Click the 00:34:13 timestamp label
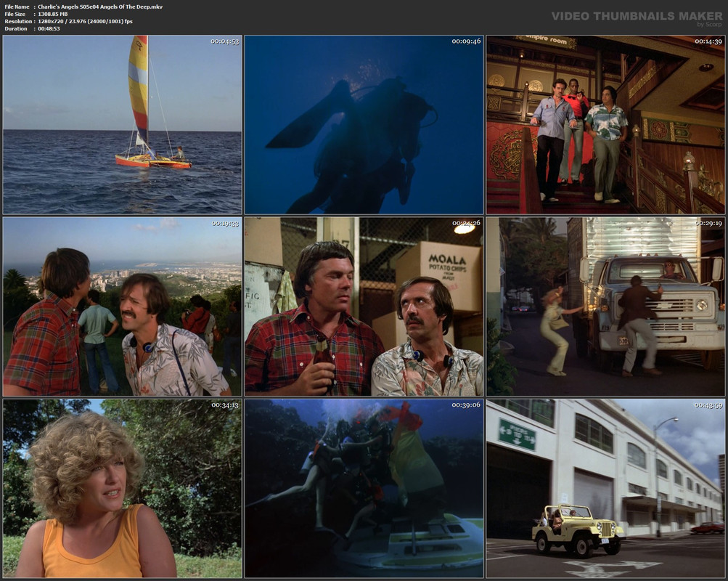The image size is (728, 581). pos(225,405)
